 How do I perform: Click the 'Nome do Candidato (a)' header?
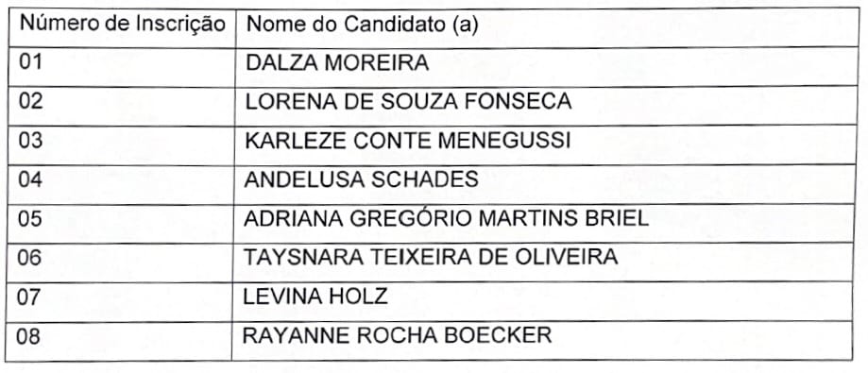tap(362, 26)
